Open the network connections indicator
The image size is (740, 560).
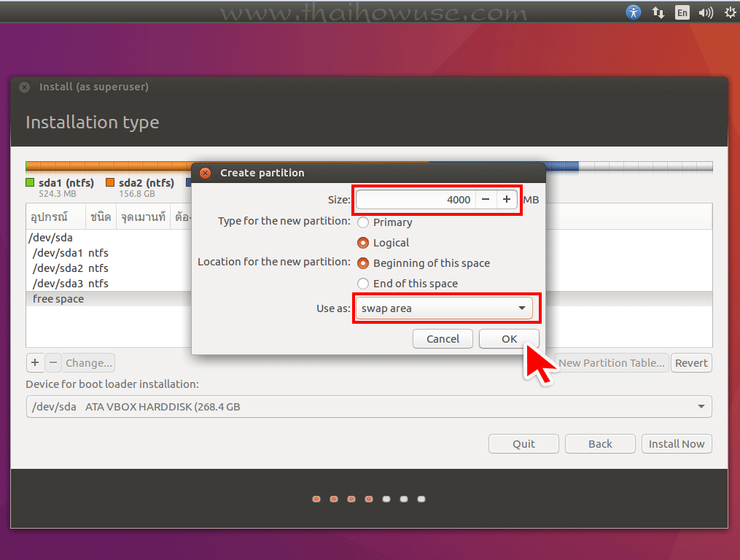[x=658, y=12]
